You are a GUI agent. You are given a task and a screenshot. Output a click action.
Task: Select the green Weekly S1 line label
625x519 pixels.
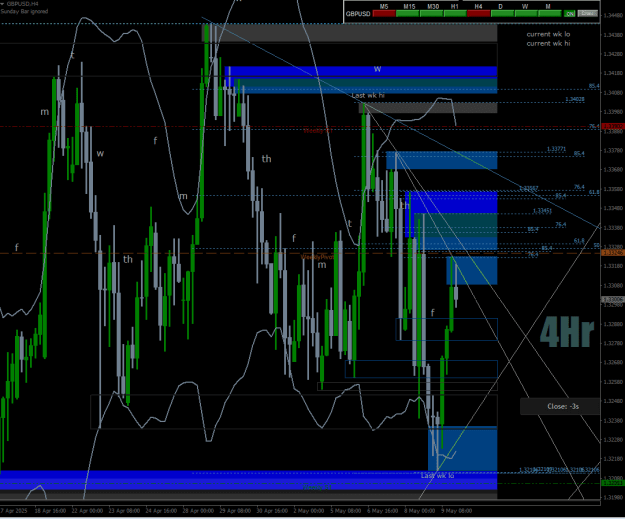pos(317,487)
